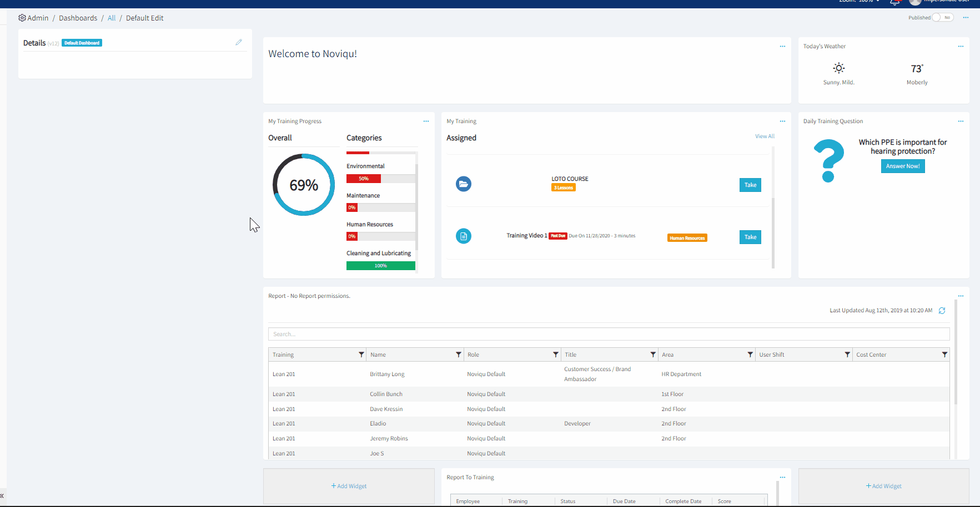Viewport: 980px width, 507px height.
Task: Click the Training Video 1 document icon
Action: [x=464, y=236]
